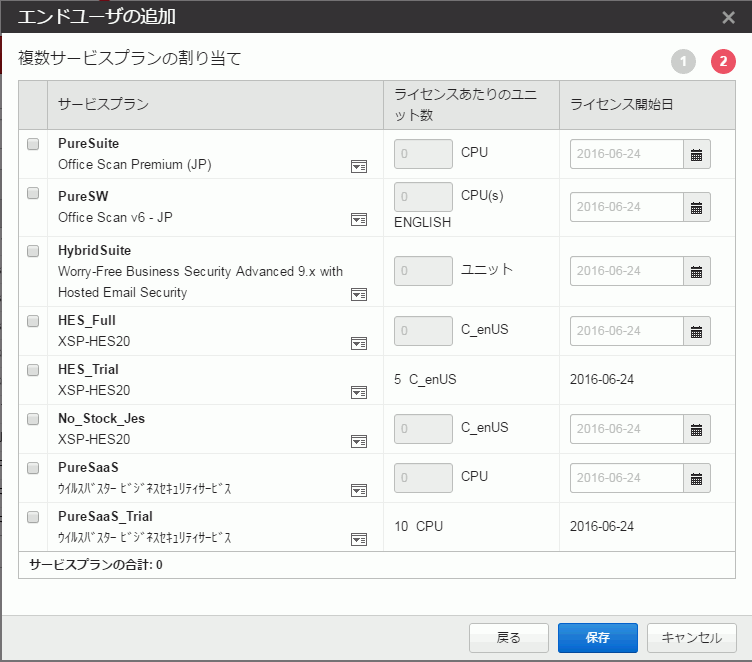The image size is (752, 662).
Task: Expand details icon for HybridSuite plan
Action: (359, 294)
